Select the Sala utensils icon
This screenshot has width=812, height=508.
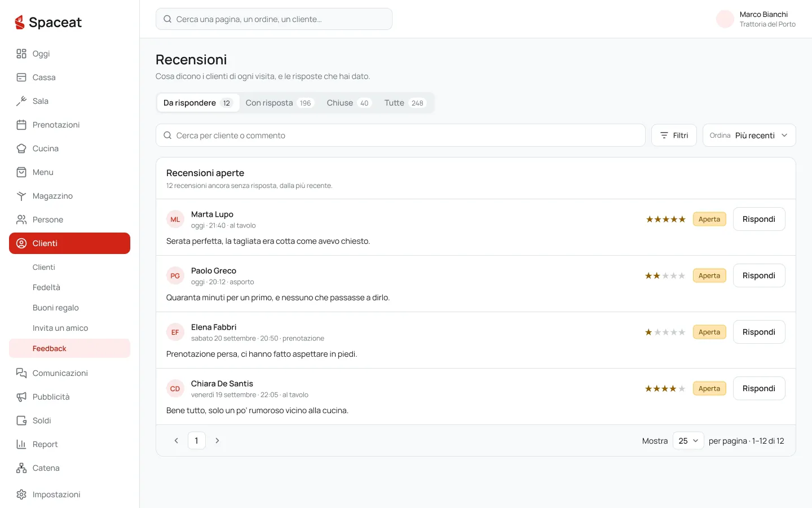21,101
